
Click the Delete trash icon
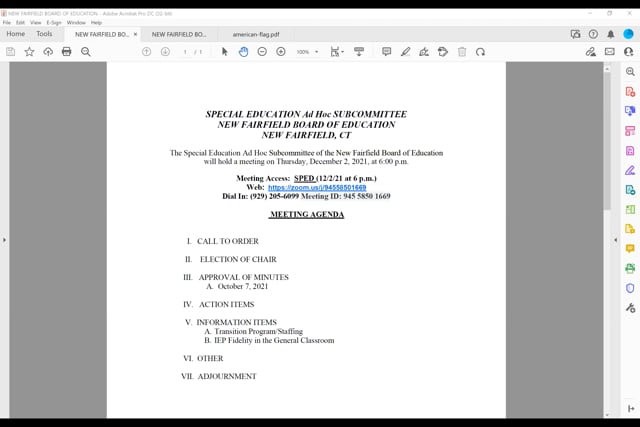[x=462, y=52]
